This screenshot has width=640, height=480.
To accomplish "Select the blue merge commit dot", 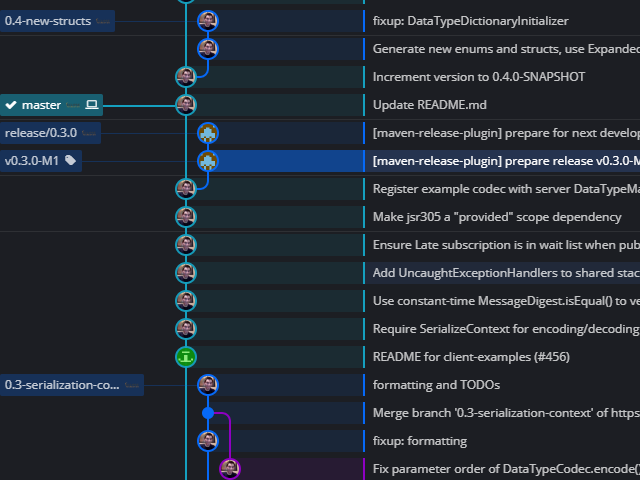I will [208, 412].
